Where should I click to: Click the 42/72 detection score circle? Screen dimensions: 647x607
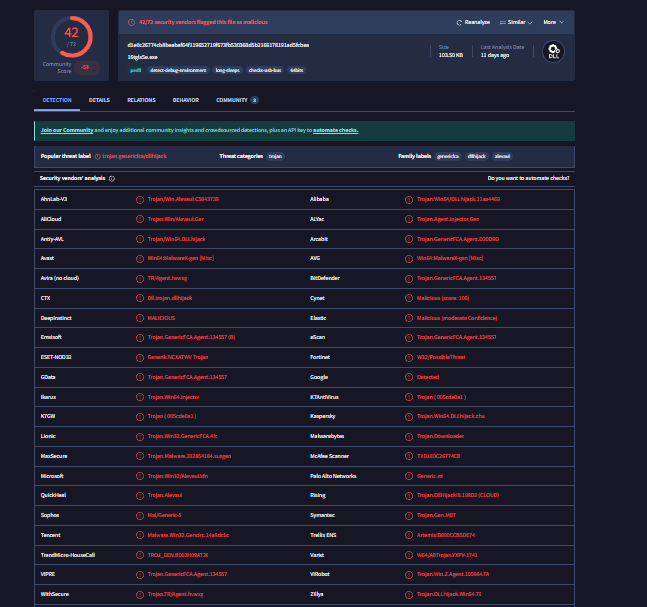click(x=70, y=39)
